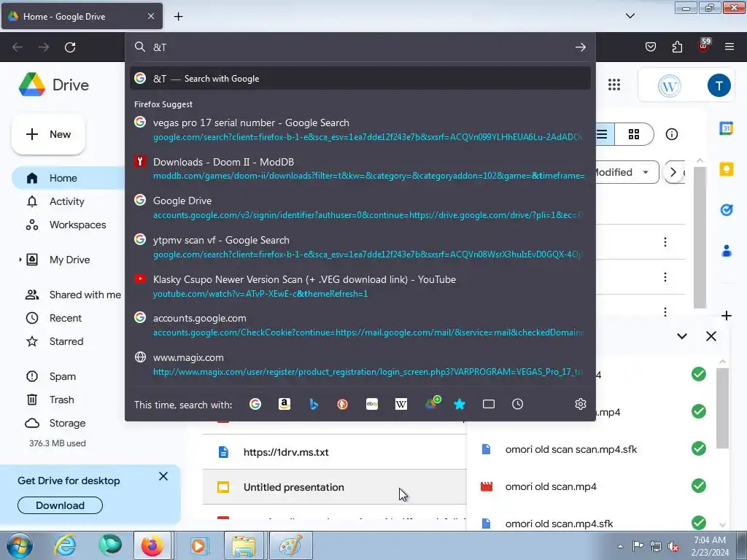Viewport: 747px width, 560px height.
Task: Click the New button in Drive
Action: point(49,134)
